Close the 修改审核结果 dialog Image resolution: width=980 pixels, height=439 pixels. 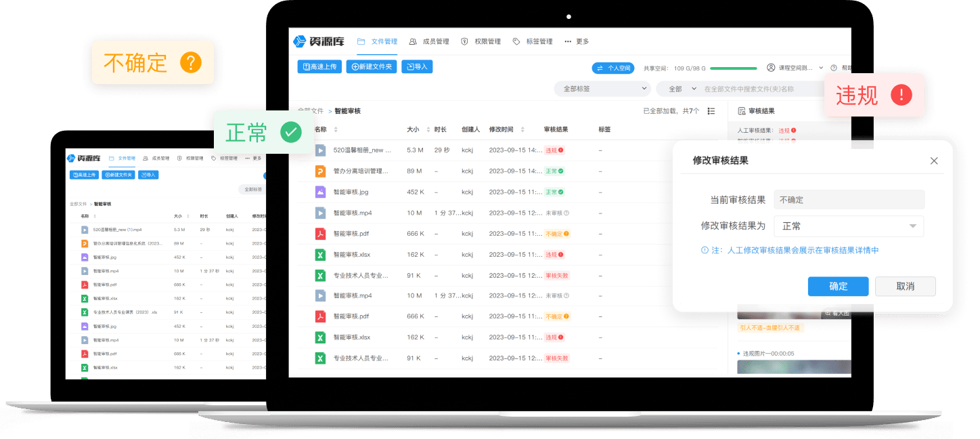934,161
